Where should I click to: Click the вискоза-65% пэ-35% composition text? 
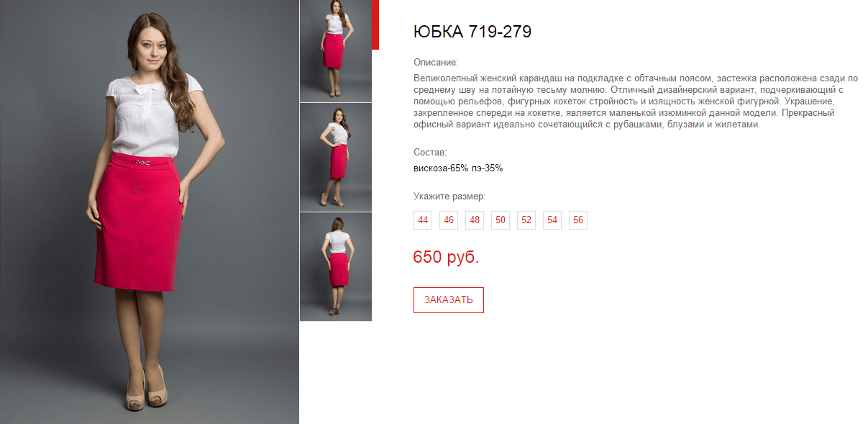[x=458, y=168]
